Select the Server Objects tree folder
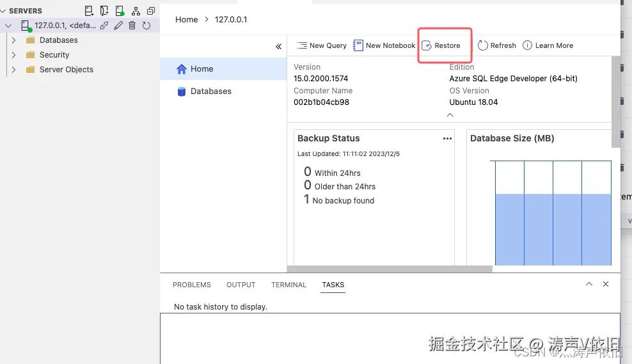 click(67, 70)
